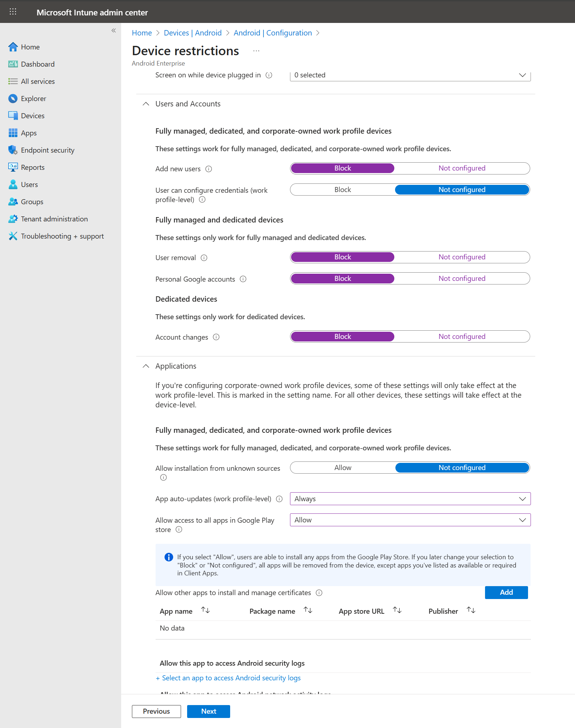
Task: Click the Home breadcrumb link
Action: click(142, 33)
